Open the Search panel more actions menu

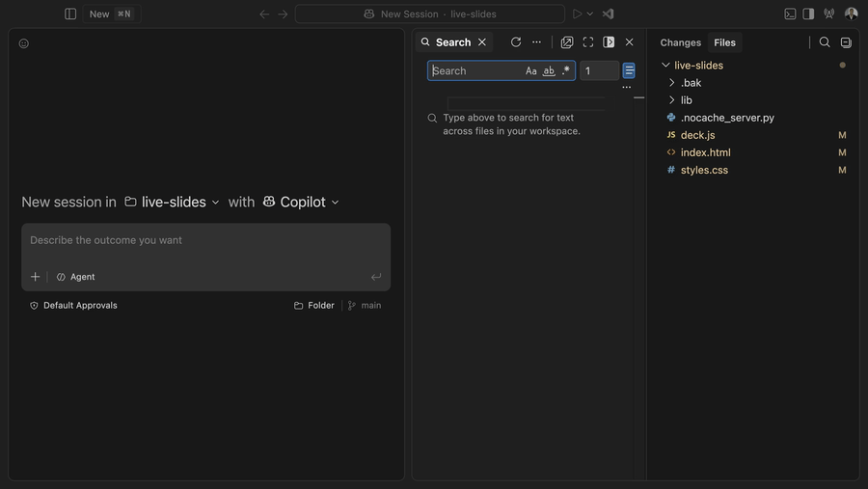(x=536, y=42)
